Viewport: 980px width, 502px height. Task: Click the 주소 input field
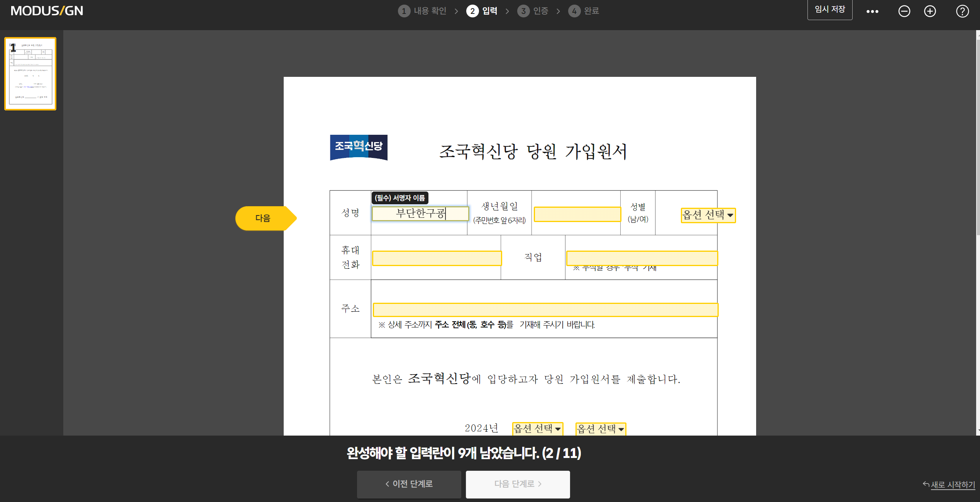click(x=544, y=309)
